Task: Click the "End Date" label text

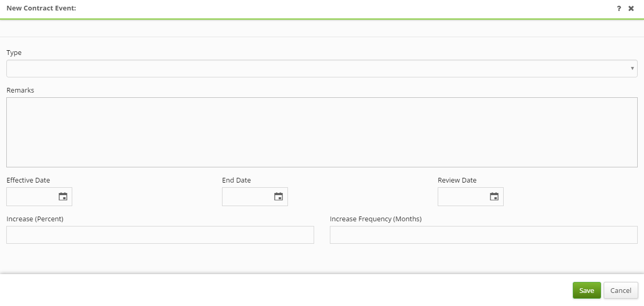Action: point(236,180)
